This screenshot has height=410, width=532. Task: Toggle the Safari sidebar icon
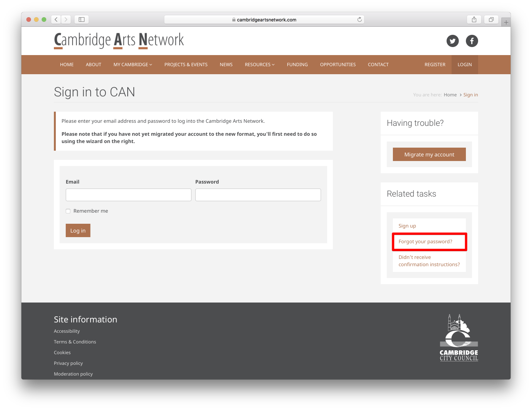[x=81, y=20]
